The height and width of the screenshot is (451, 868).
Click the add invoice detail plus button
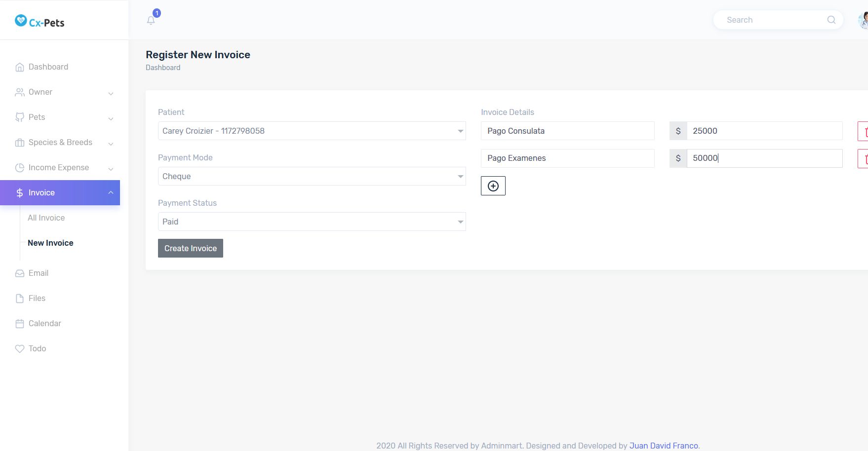click(493, 186)
